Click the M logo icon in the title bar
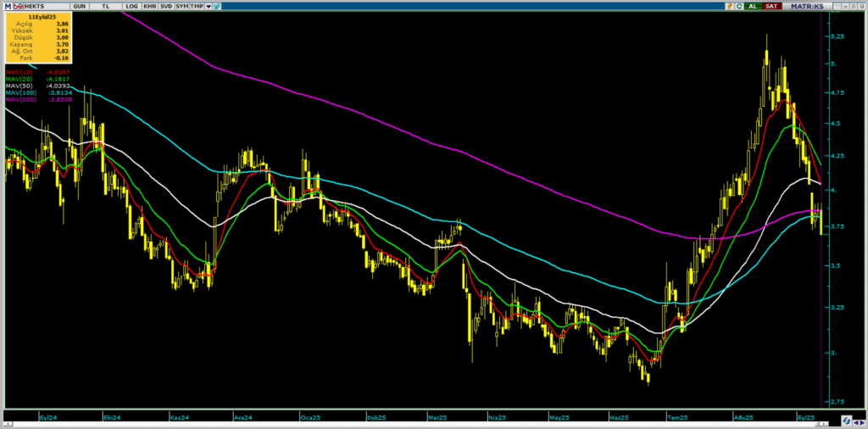The height and width of the screenshot is (429, 868). tap(7, 6)
